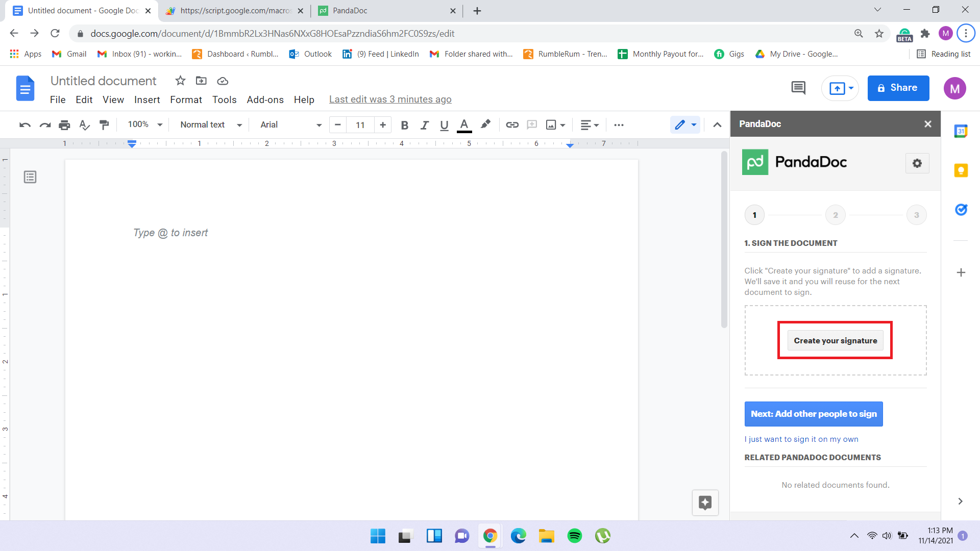The image size is (980, 551).
Task: Star the Untitled document
Action: tap(180, 81)
